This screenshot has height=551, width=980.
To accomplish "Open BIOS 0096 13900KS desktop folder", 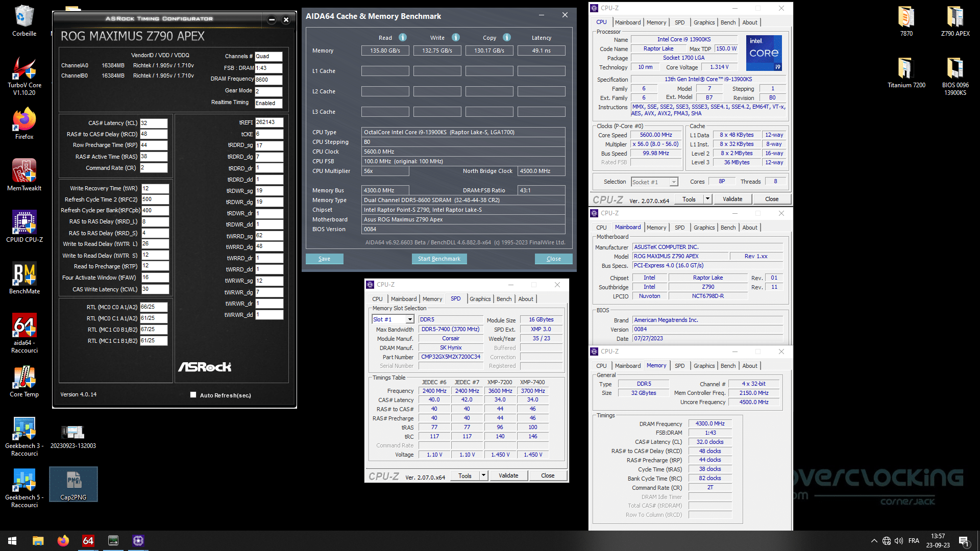I will click(x=955, y=76).
